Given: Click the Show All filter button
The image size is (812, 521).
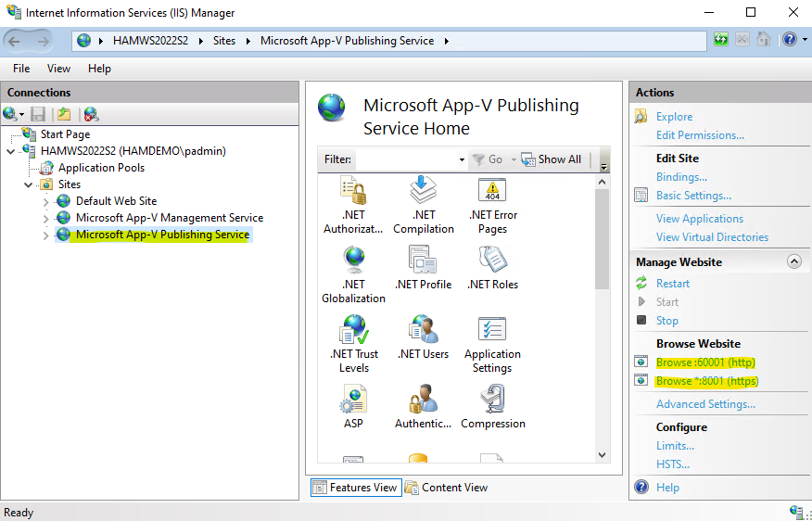Looking at the screenshot, I should (x=552, y=159).
